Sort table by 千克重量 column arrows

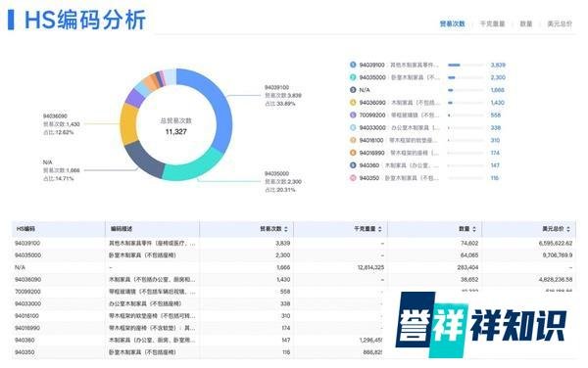click(x=380, y=229)
